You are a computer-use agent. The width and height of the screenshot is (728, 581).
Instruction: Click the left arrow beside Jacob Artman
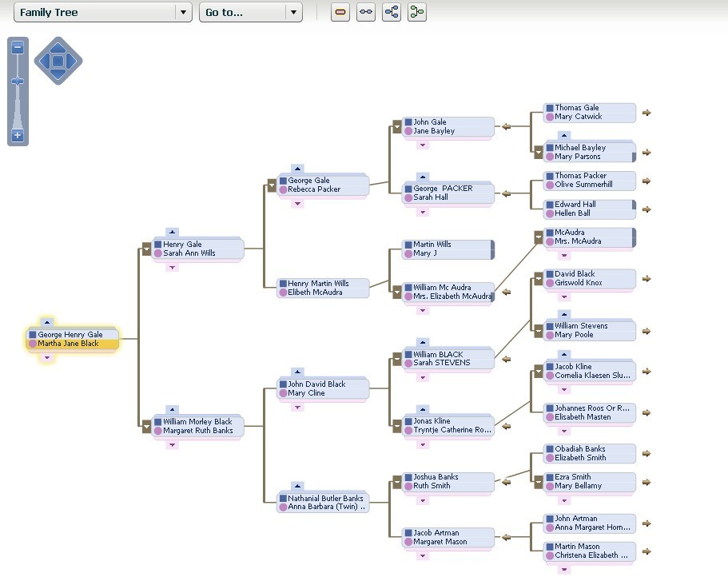tap(506, 537)
